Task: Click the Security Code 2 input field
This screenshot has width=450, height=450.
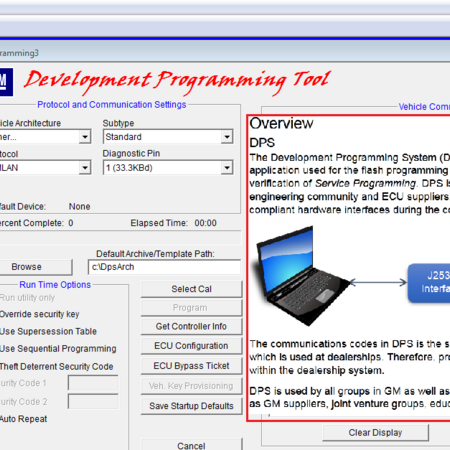Action: 93,401
